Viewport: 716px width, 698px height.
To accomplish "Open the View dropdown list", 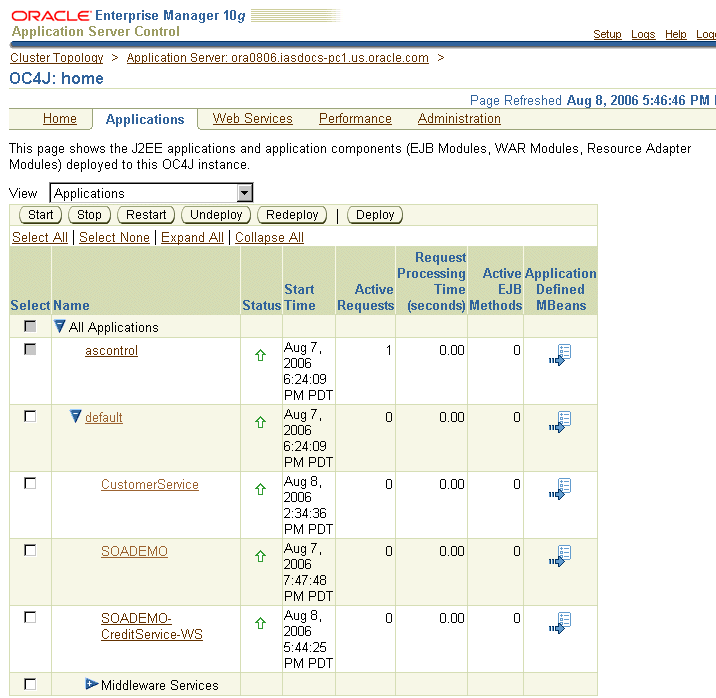I will pyautogui.click(x=151, y=193).
